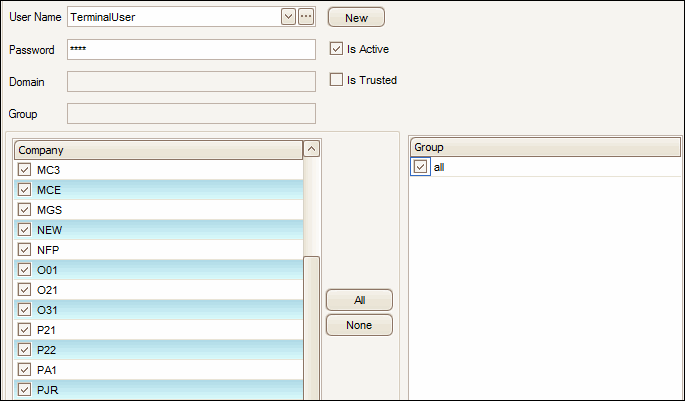Click the Company column header
The width and height of the screenshot is (685, 401).
pyautogui.click(x=158, y=149)
